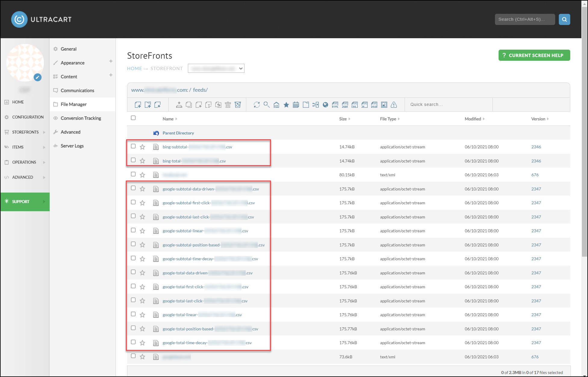Viewport: 588px width, 377px height.
Task: Open version 676 of the 80.15kB file
Action: pos(535,175)
